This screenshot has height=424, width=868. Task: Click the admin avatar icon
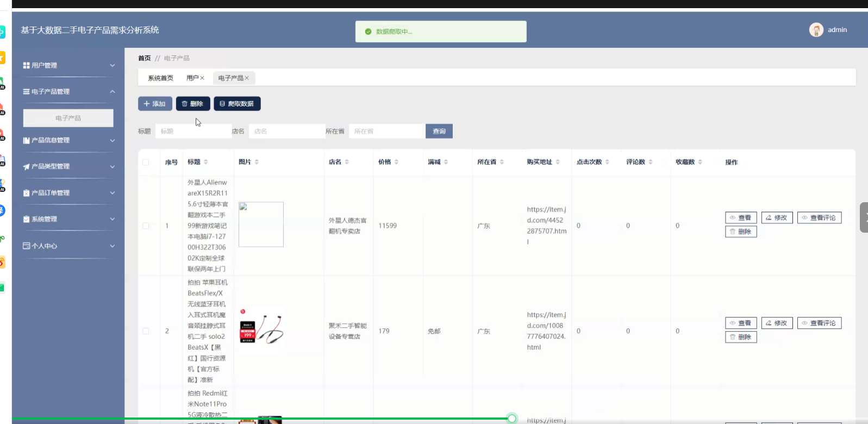click(816, 30)
